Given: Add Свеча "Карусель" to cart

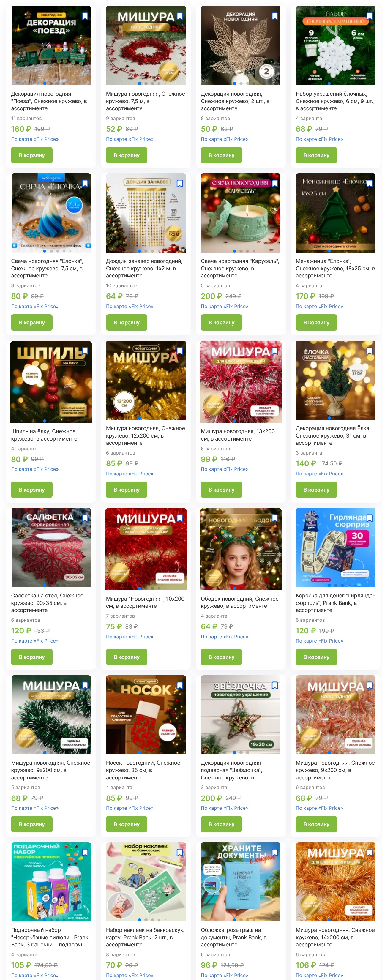Looking at the screenshot, I should (221, 323).
